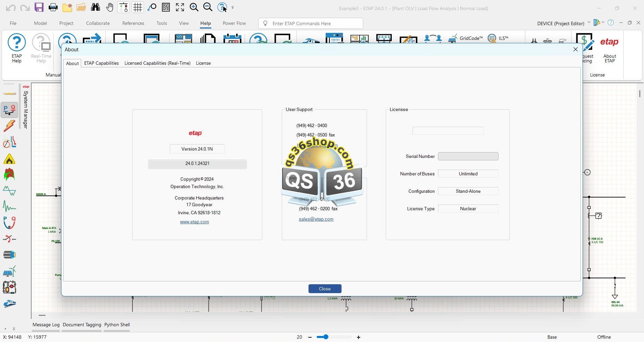Click the magnifier-with-arrow zoom icon
Viewport: 644px width, 342px height.
click(152, 7)
